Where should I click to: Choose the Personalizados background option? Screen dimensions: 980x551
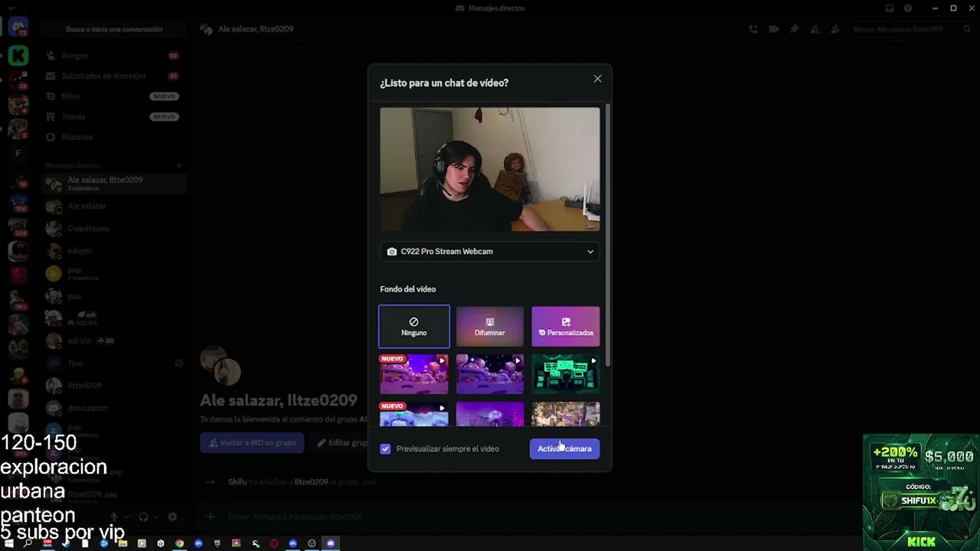click(x=566, y=326)
